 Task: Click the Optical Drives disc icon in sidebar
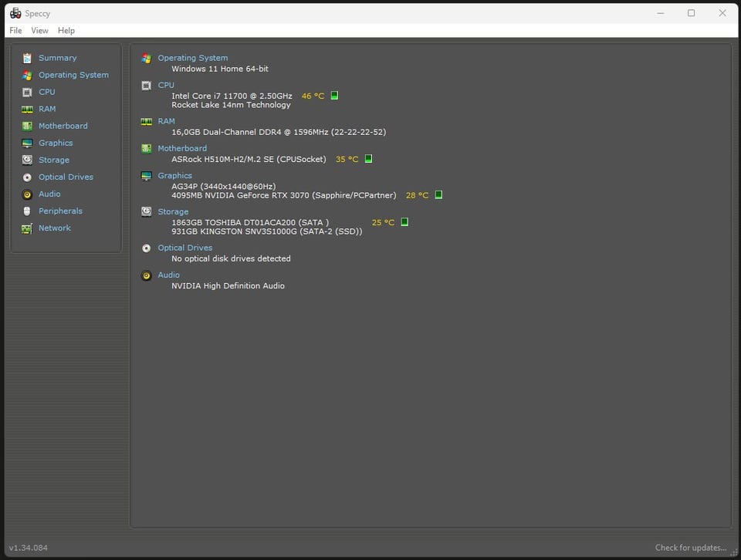27,177
